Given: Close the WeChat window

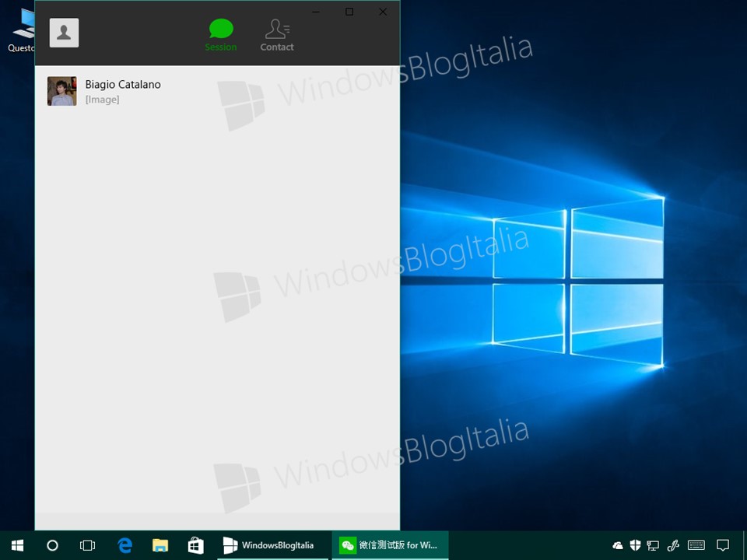Looking at the screenshot, I should click(383, 12).
